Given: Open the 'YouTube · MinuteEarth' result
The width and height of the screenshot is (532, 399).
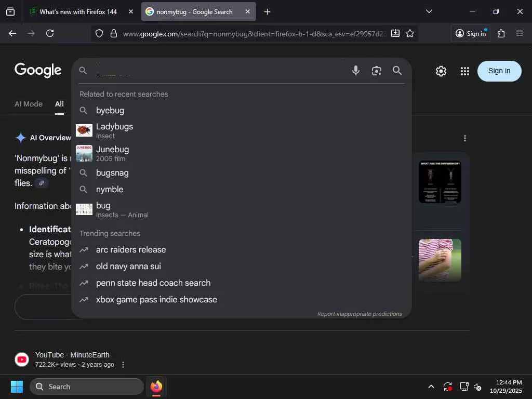Looking at the screenshot, I should tap(72, 355).
